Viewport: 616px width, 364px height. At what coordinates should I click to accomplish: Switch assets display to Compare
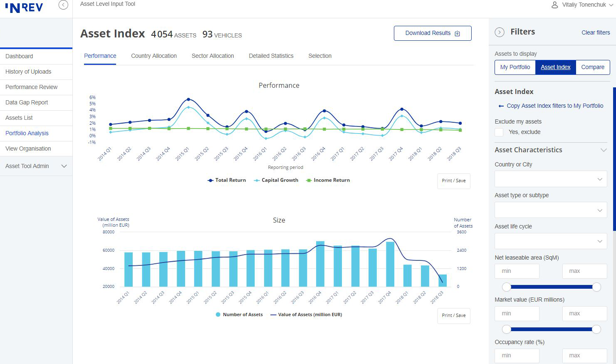tap(592, 67)
